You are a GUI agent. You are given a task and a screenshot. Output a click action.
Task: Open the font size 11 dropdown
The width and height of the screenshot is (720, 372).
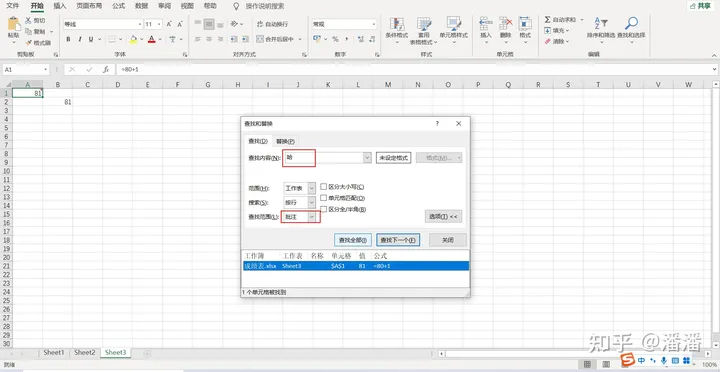(x=159, y=24)
